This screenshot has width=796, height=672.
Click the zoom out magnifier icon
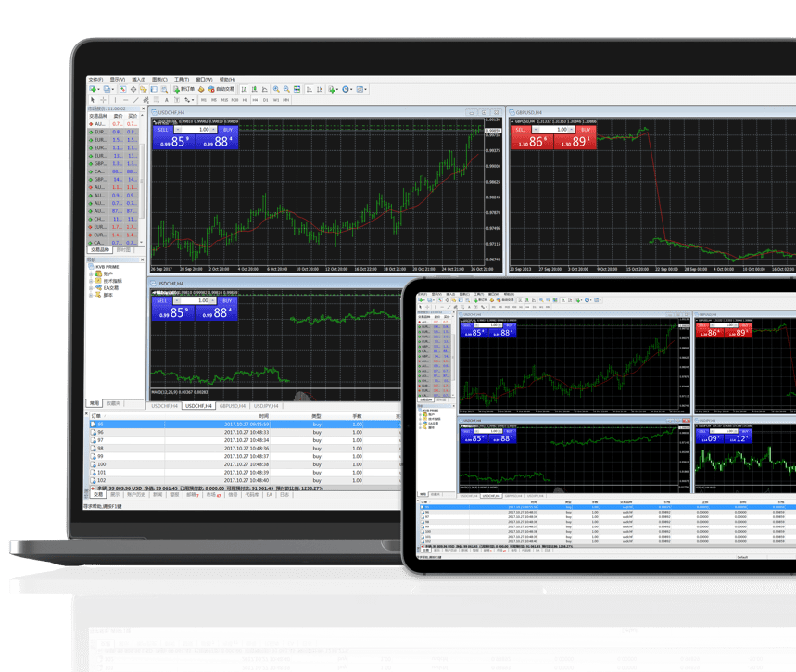[285, 90]
